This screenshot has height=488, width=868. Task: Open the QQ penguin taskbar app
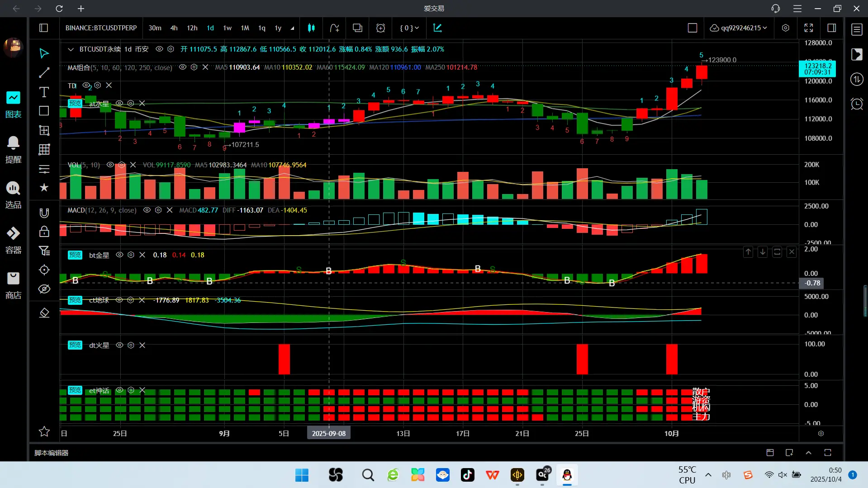coord(567,475)
